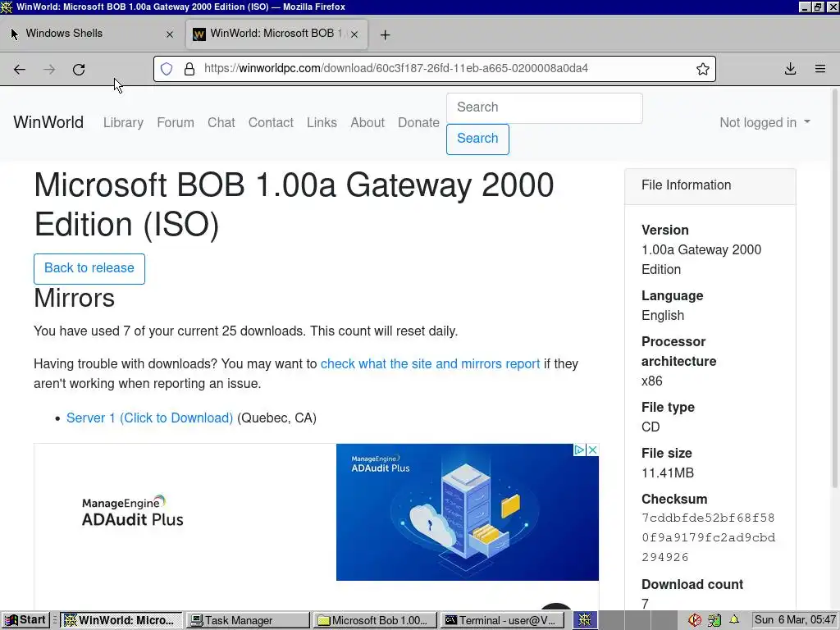Reload the current page
Screen dimensions: 840x630
click(x=79, y=70)
